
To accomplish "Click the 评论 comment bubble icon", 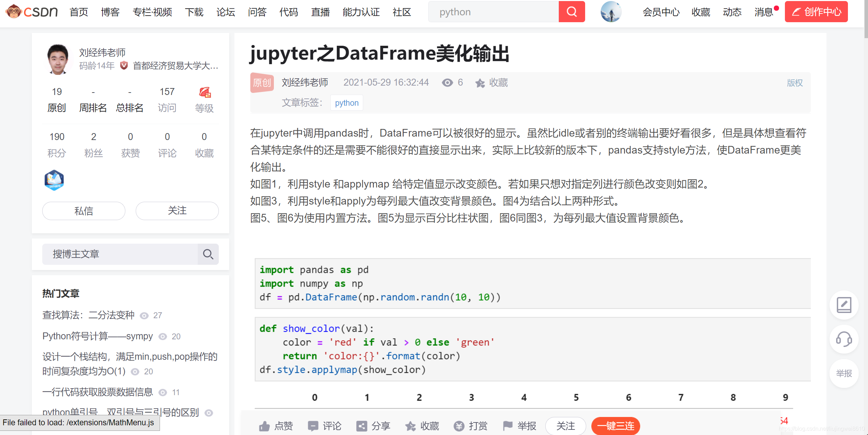I will coord(313,426).
